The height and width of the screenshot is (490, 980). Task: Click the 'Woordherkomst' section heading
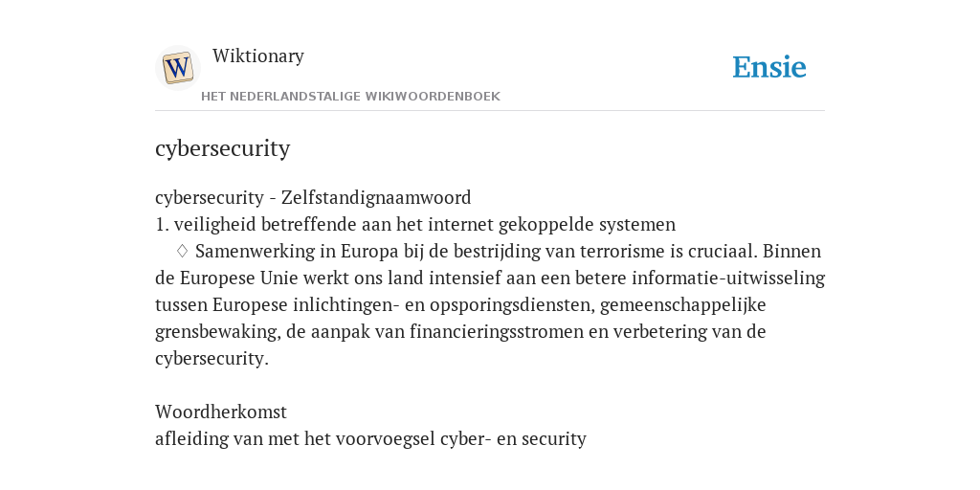[221, 412]
